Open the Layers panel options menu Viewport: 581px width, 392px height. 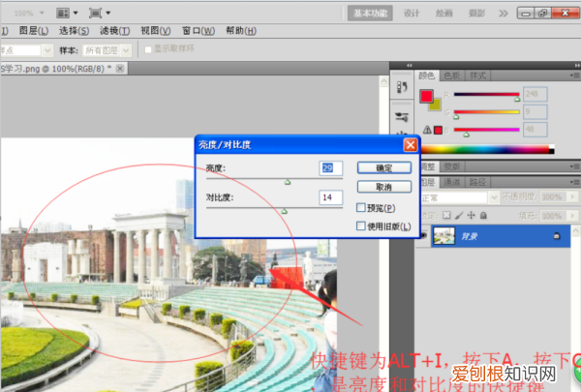(x=574, y=182)
